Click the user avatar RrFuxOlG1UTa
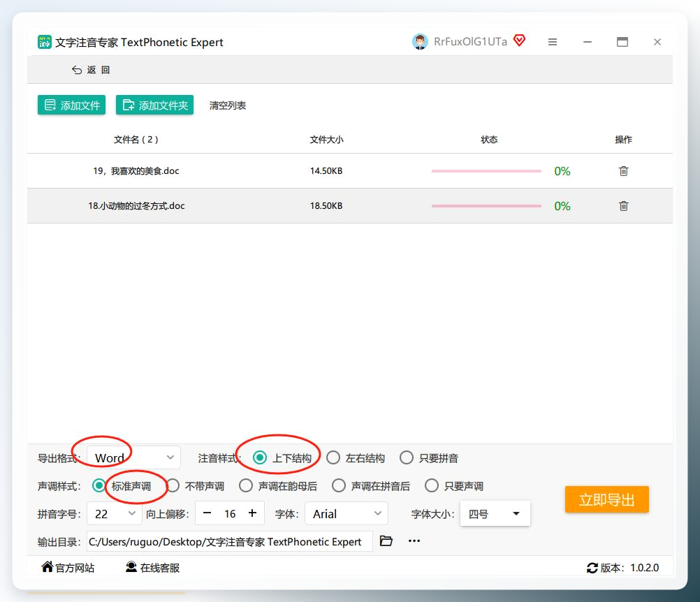700x602 pixels. [420, 42]
